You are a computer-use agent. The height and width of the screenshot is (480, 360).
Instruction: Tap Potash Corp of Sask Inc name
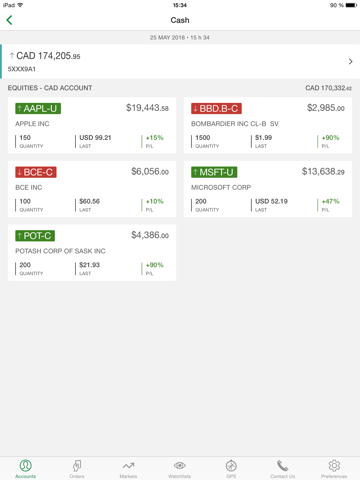(60, 251)
